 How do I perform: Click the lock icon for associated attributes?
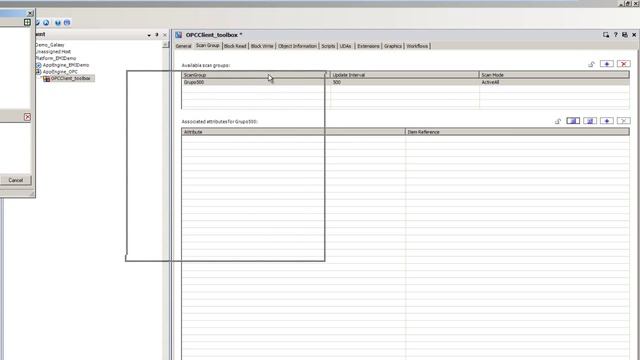(558, 121)
